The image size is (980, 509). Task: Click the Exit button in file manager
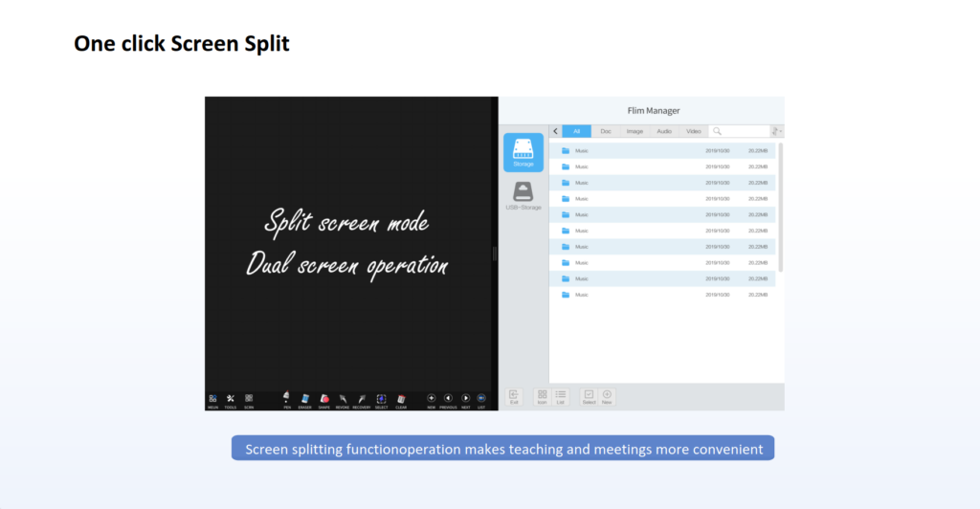coord(514,395)
